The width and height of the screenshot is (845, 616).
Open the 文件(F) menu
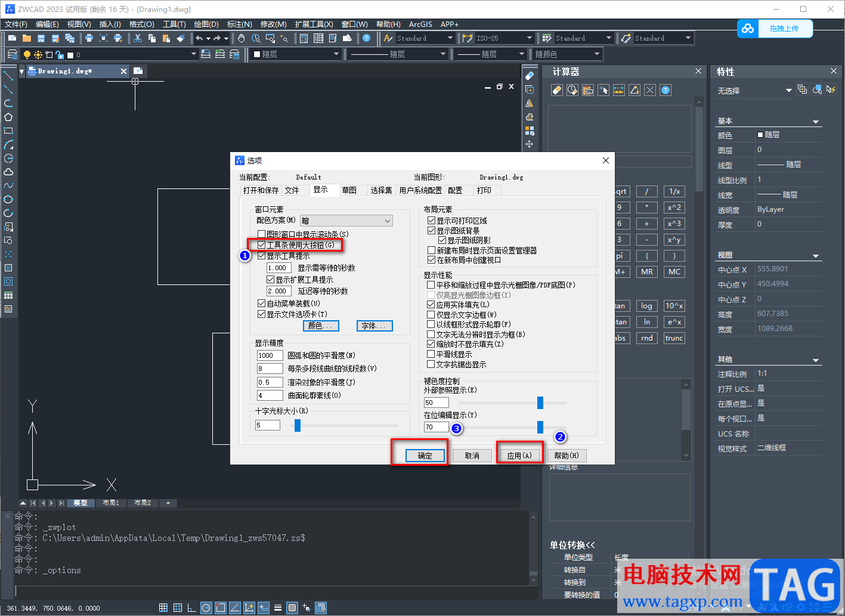tap(16, 24)
